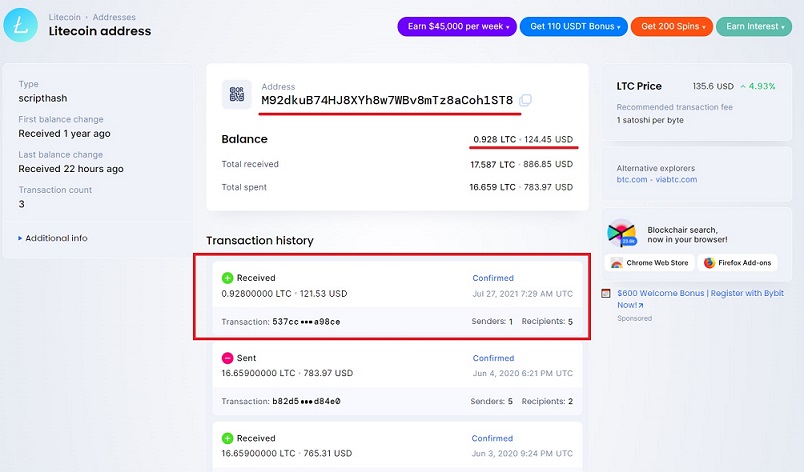Click Recipients: 5 in the Jul 27 transaction
The image size is (804, 472).
[x=547, y=321]
